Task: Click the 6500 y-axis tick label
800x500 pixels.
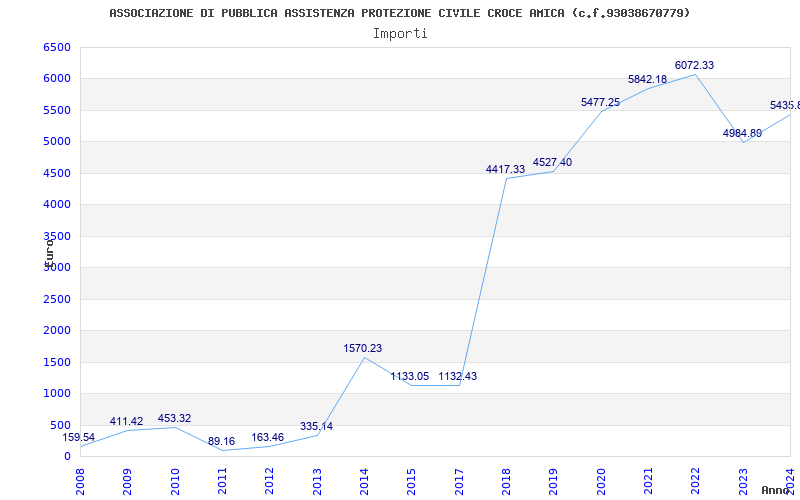Action: tap(57, 47)
